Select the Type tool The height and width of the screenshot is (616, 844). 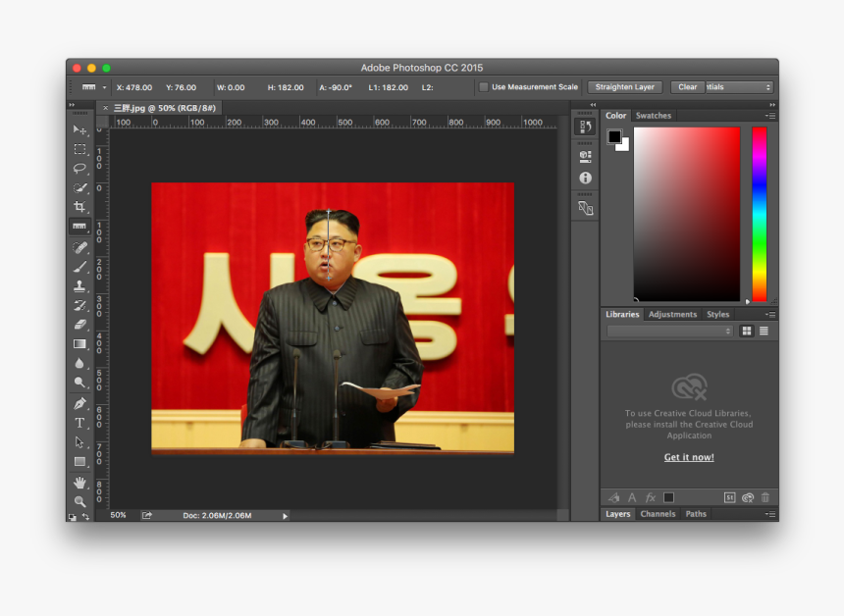79,423
